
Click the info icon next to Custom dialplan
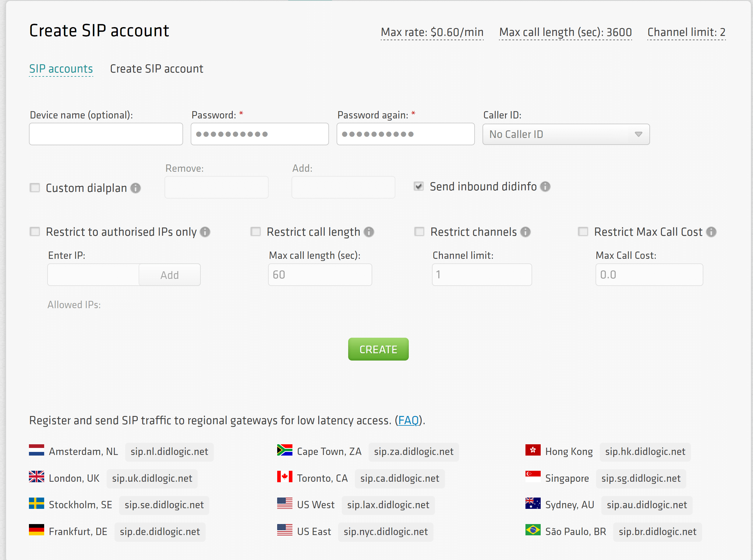[x=136, y=188]
